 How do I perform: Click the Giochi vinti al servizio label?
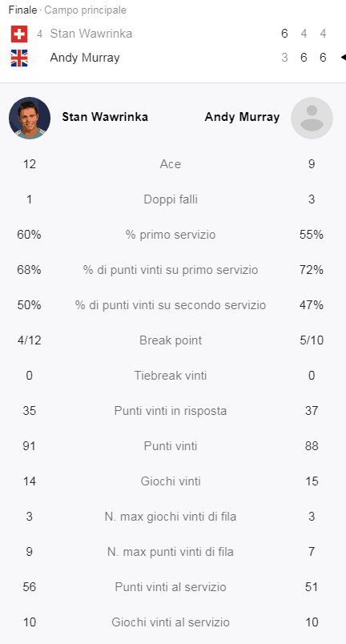tap(171, 622)
